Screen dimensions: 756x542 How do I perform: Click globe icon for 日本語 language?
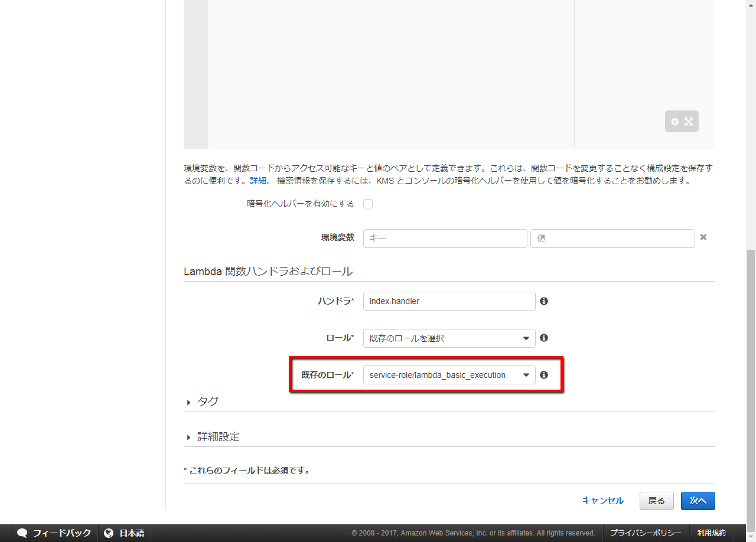tap(109, 533)
